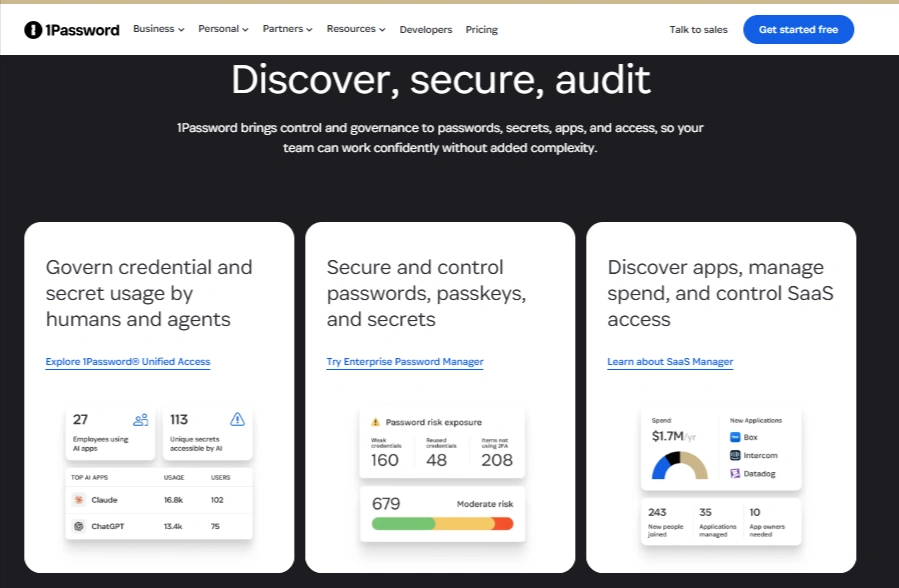The height and width of the screenshot is (588, 899).
Task: Click the 'New Applications' label
Action: click(756, 421)
